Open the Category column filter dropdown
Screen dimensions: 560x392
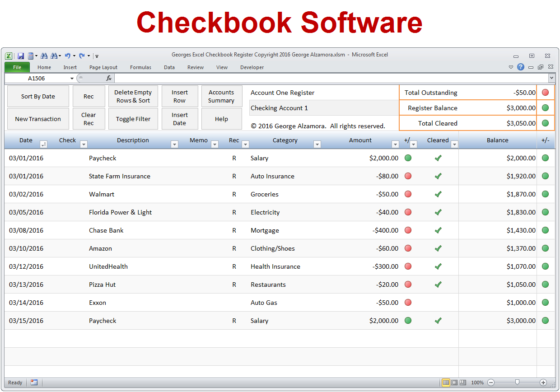tap(317, 143)
